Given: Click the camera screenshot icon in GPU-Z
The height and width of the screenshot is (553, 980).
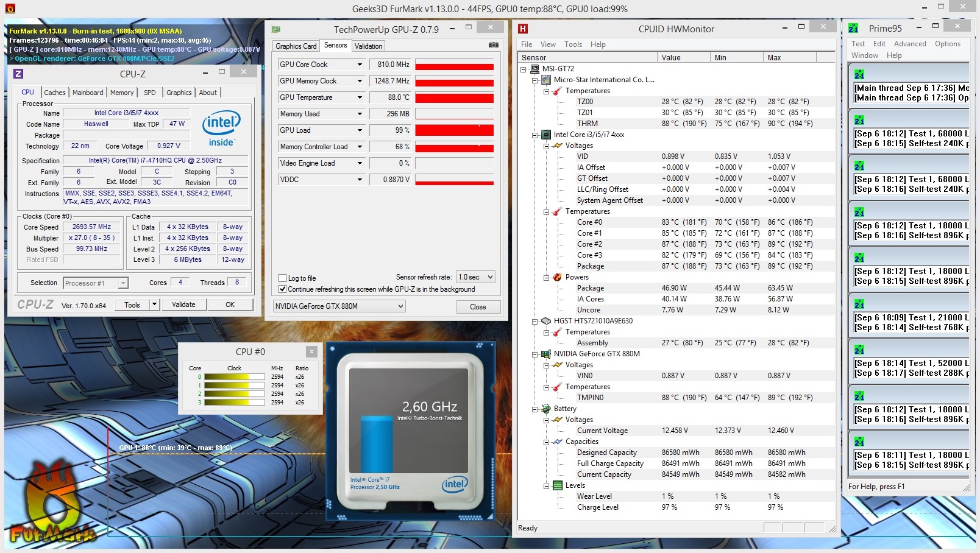Looking at the screenshot, I should [x=494, y=45].
